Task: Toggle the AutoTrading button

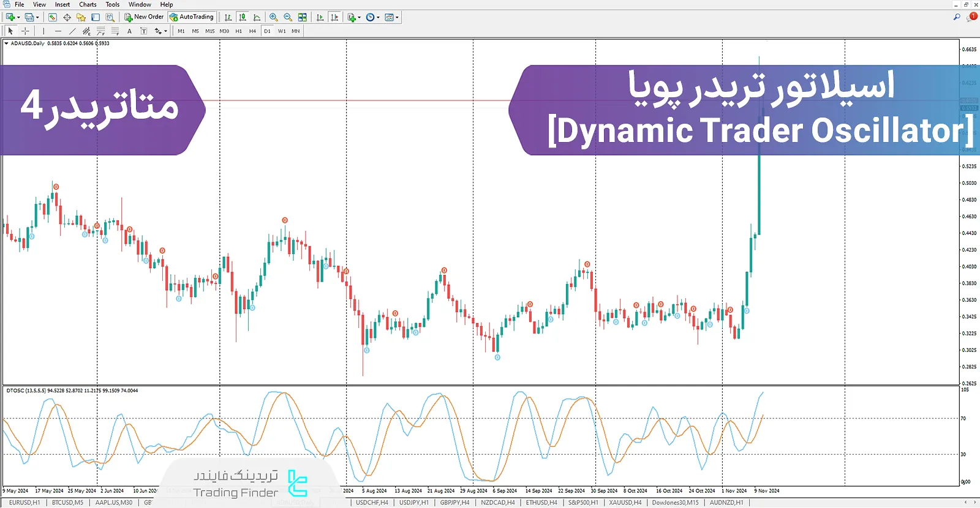Action: (x=192, y=17)
